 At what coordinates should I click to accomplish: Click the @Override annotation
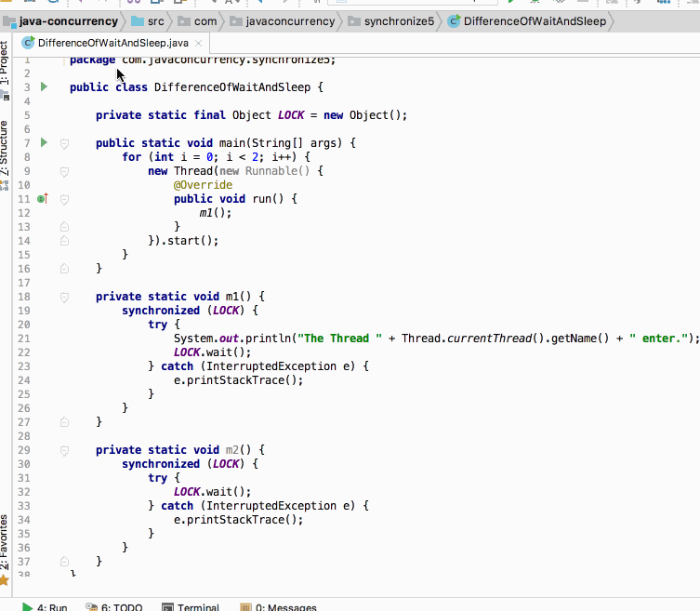coord(204,185)
